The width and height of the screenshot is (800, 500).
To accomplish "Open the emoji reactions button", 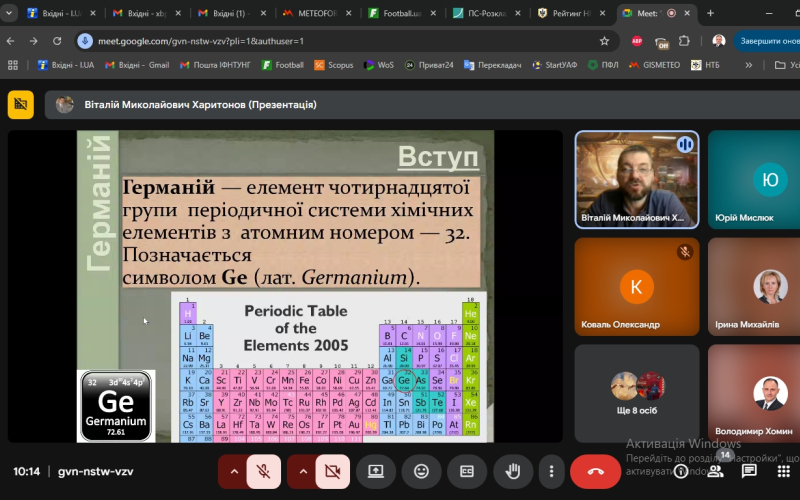I will pyautogui.click(x=421, y=471).
